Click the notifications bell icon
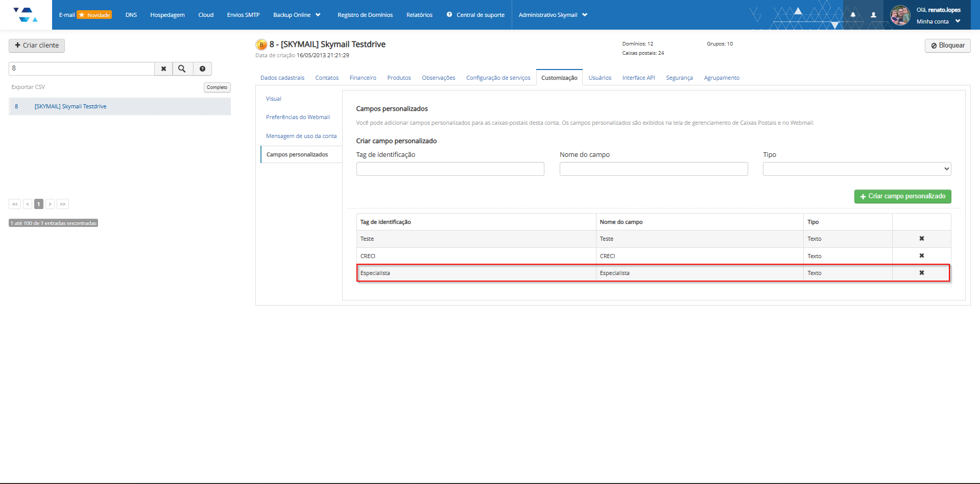Screen dimensions: 980x484 point(853,15)
